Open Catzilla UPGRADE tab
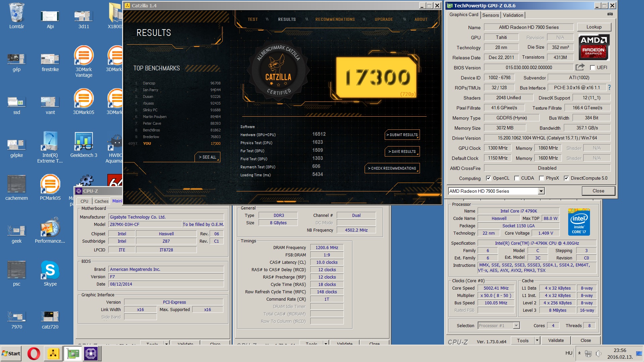The width and height of the screenshot is (644, 362). point(384,19)
